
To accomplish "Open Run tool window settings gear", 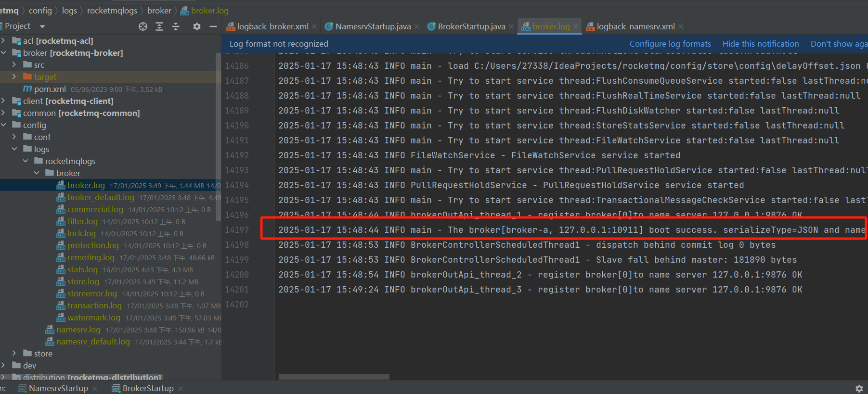I will point(859,388).
